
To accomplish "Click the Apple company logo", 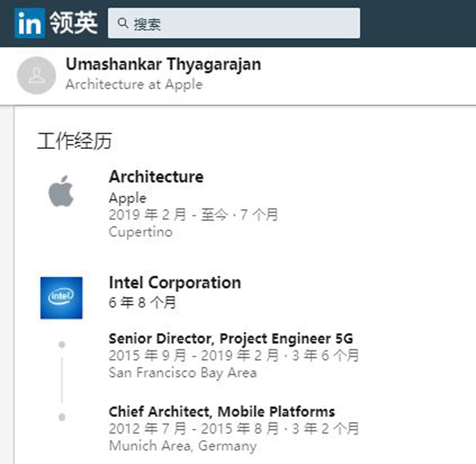I will click(x=61, y=193).
